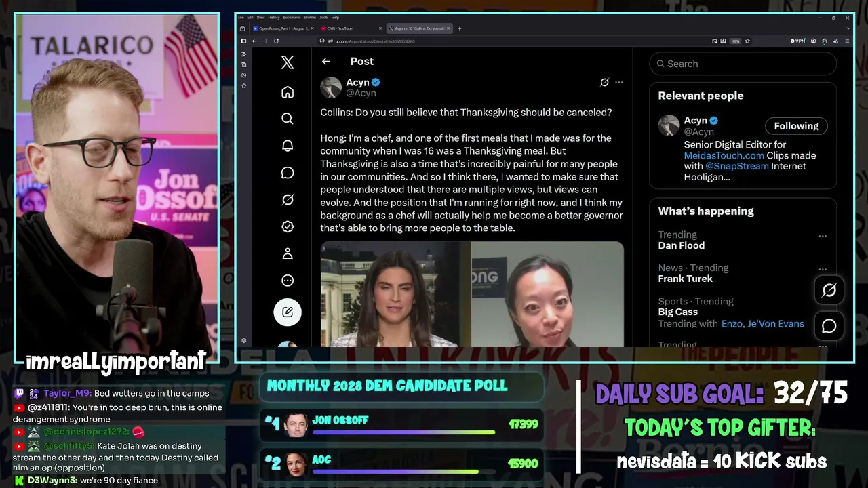Open more options for Dan Flood trend

823,236
